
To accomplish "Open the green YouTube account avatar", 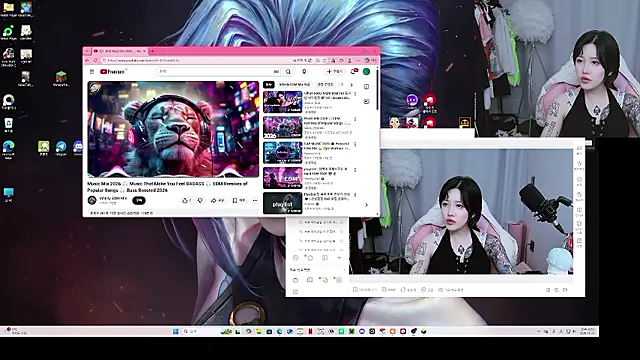I will tap(367, 71).
